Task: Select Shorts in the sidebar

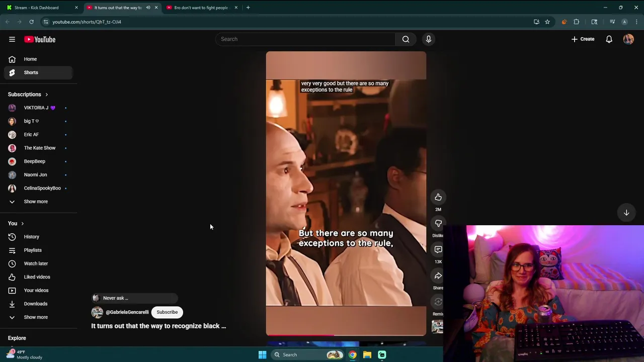Action: click(39, 72)
